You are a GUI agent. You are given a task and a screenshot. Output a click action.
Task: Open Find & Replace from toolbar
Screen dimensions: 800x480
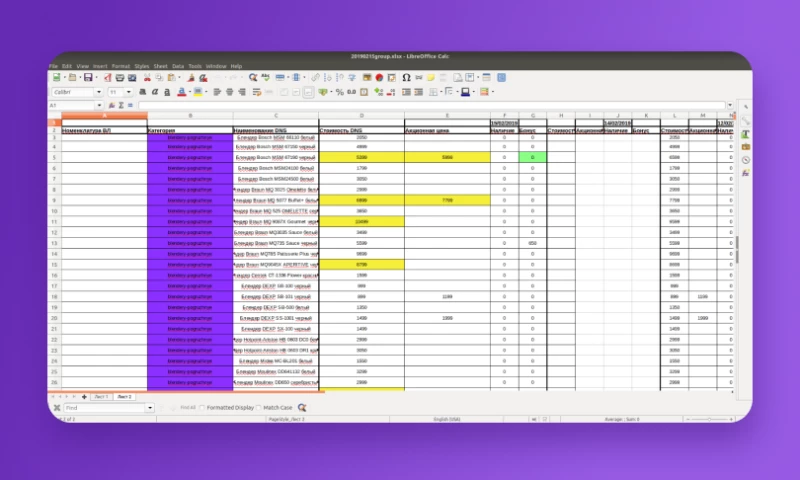(253, 78)
